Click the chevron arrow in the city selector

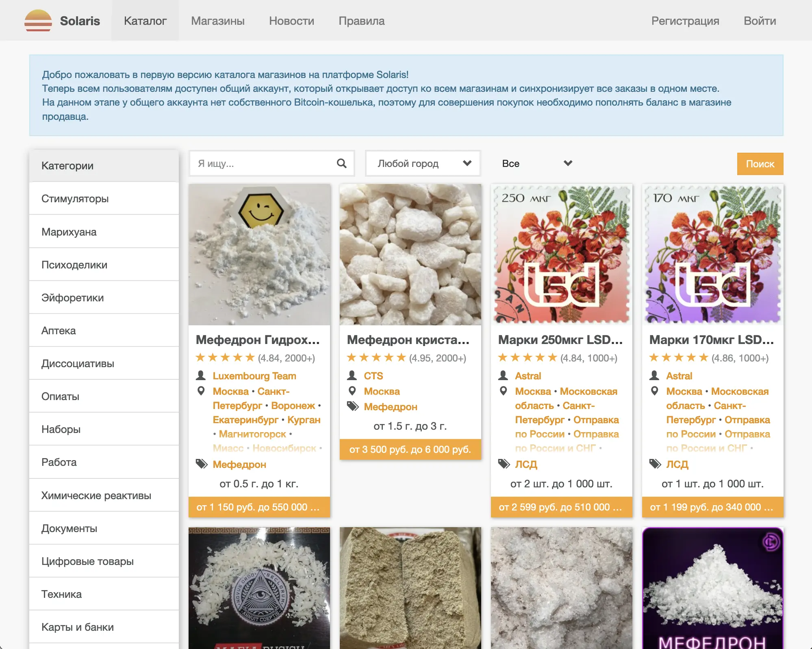[467, 163]
